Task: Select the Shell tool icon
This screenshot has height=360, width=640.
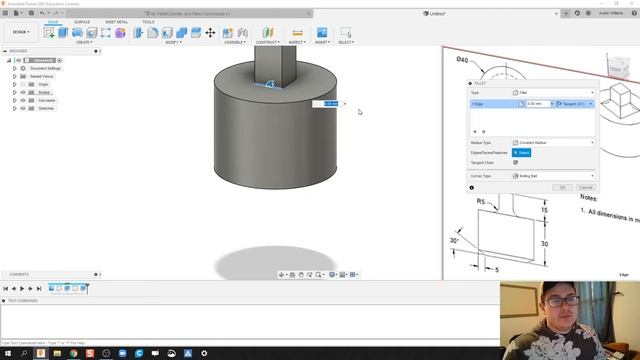Action: (x=167, y=33)
